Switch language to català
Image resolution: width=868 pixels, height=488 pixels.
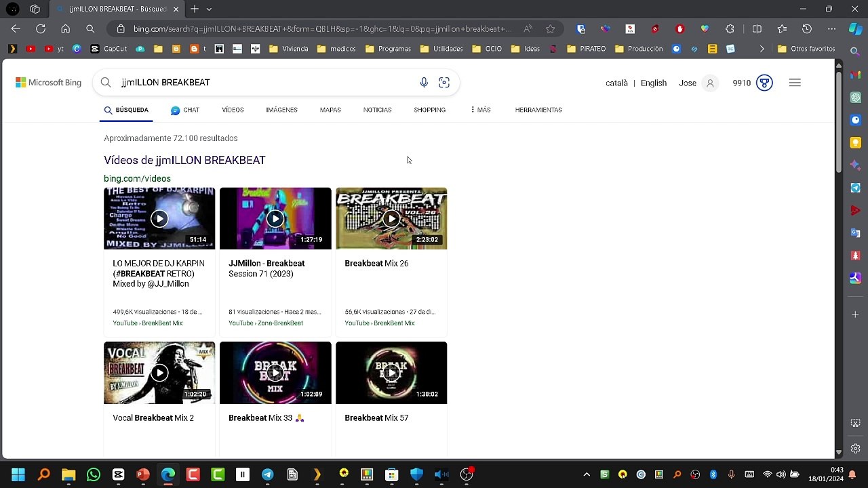point(616,83)
